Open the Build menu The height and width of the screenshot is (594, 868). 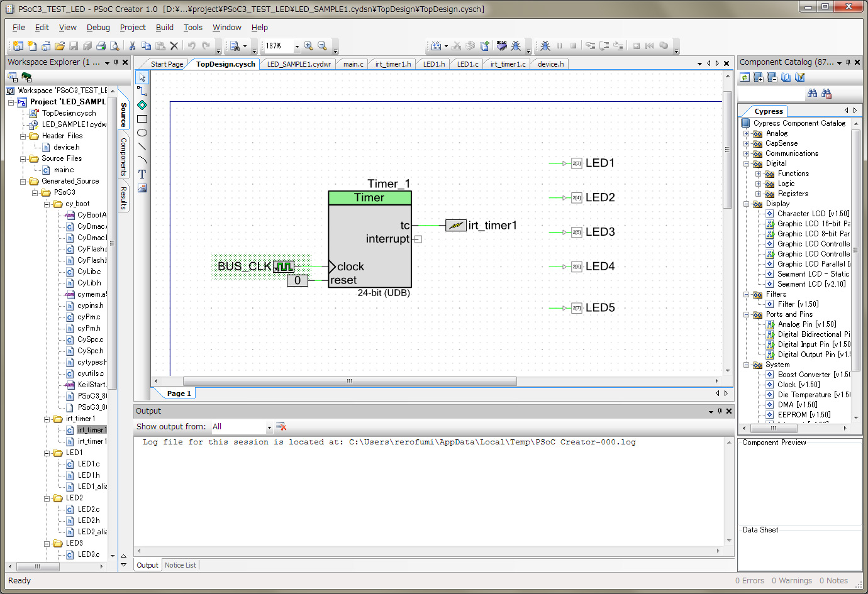pyautogui.click(x=165, y=28)
